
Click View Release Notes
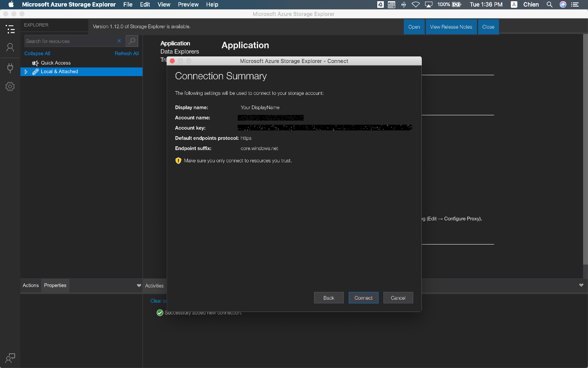tap(451, 27)
